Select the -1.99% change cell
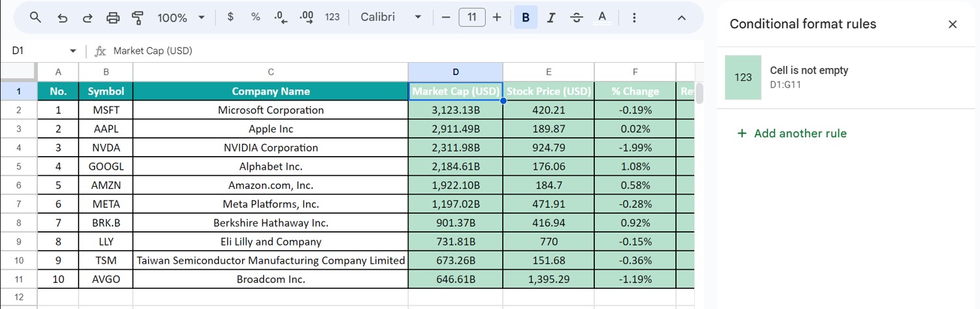 (635, 148)
